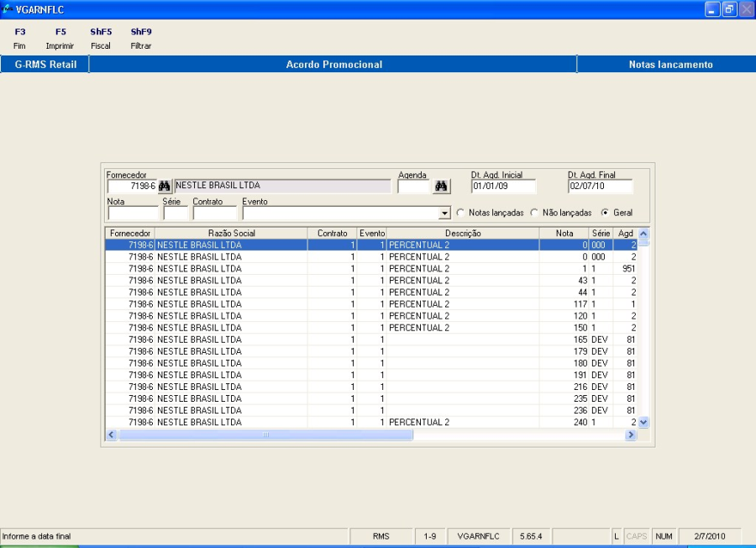This screenshot has width=756, height=548.
Task: Click G-RMS Retail header label
Action: (x=45, y=64)
